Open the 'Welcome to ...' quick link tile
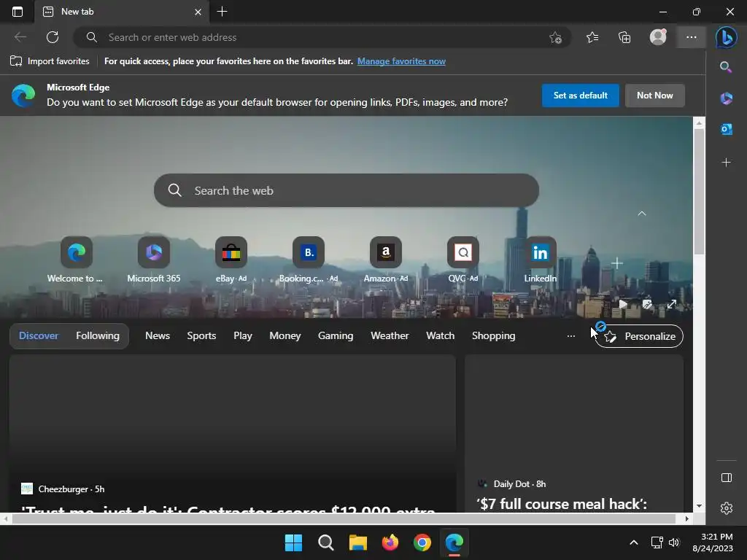This screenshot has width=747, height=560. point(76,260)
